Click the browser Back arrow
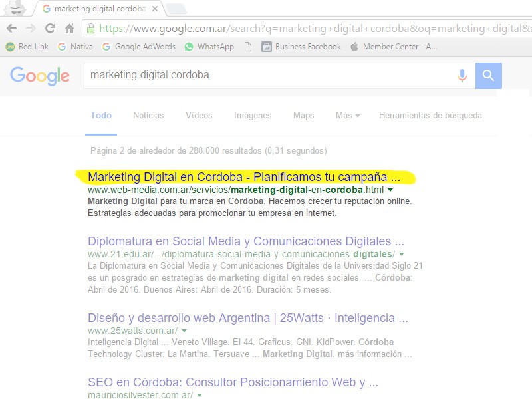This screenshot has height=399, width=532. click(x=11, y=28)
